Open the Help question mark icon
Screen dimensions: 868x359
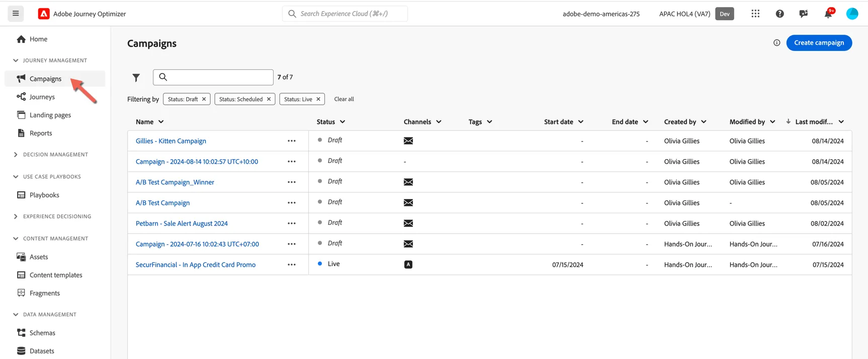(x=779, y=14)
